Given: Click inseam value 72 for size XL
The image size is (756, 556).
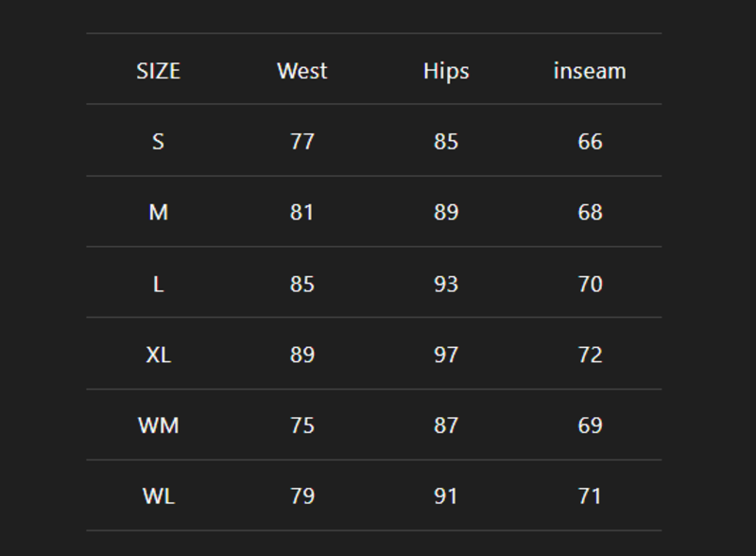Looking at the screenshot, I should [590, 355].
